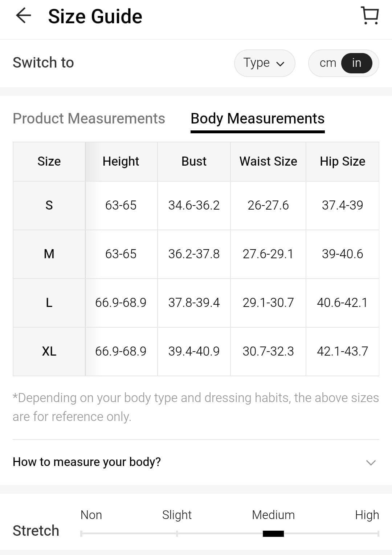Screen dimensions: 392x555
Task: Click the Waist Size column header
Action: pos(268,161)
